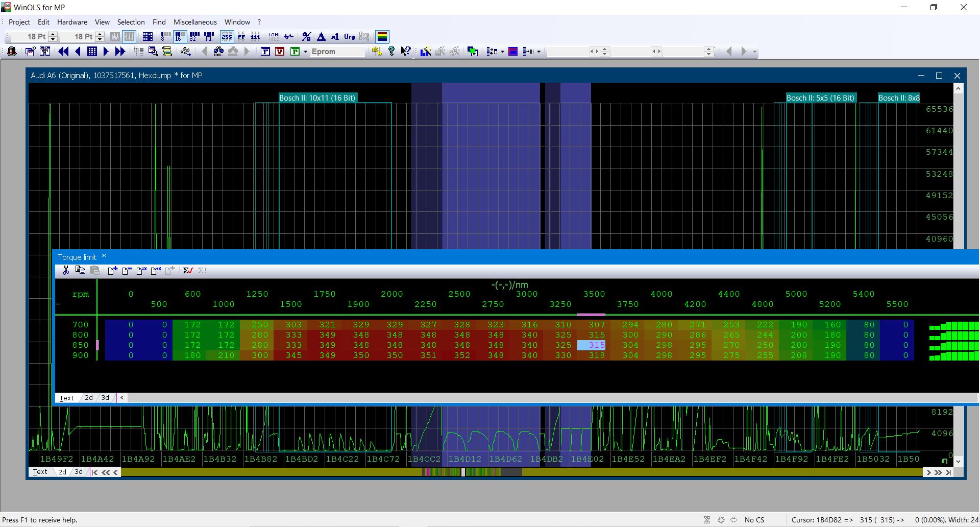Switch to the 32-bit data width
This screenshot has height=527, width=980.
[194, 36]
